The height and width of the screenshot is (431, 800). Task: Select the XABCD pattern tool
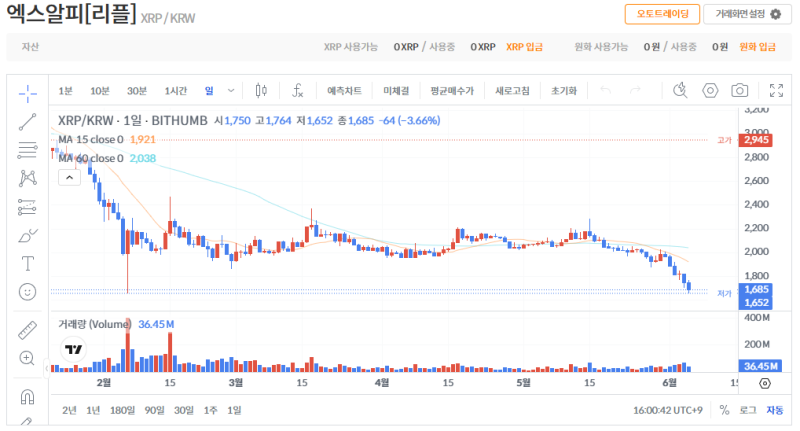(28, 178)
